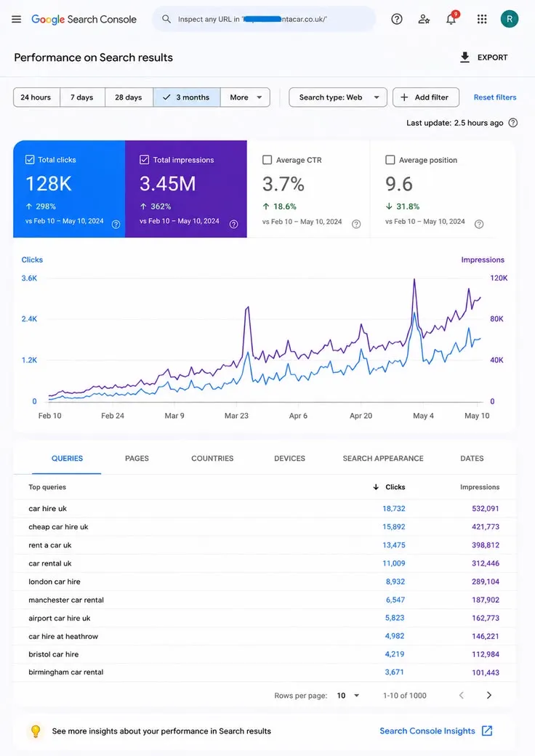Open the users and permissions icon
535x756 pixels.
pos(424,20)
